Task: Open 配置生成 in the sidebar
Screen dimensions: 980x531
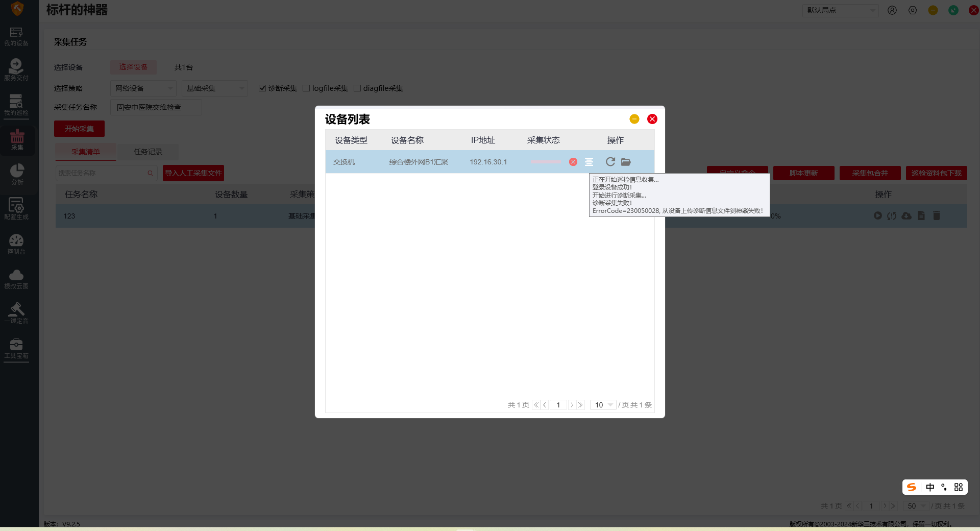Action: (16, 209)
